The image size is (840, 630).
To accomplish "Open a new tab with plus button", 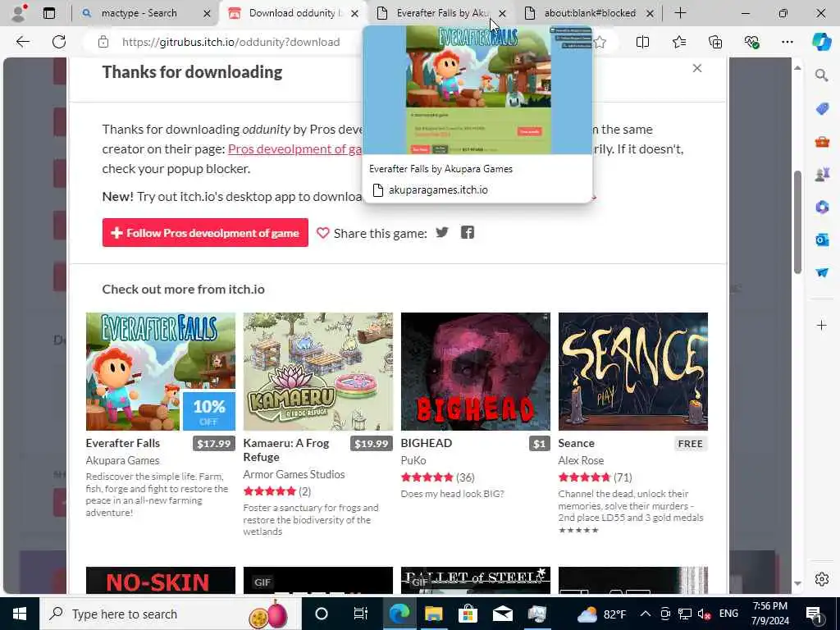I will [680, 13].
